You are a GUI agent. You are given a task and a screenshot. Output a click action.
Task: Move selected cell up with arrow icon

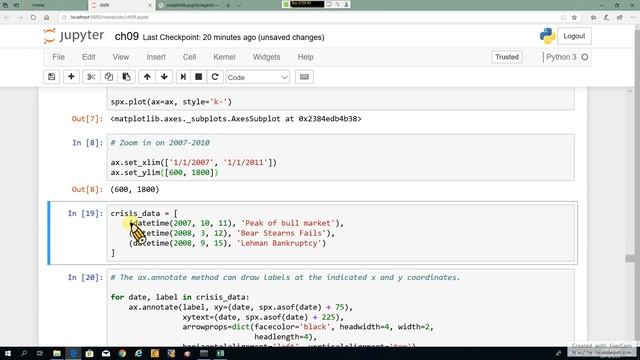(x=147, y=77)
